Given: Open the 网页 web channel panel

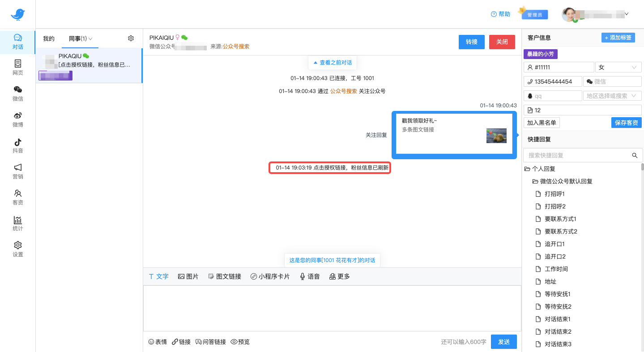Looking at the screenshot, I should pyautogui.click(x=18, y=68).
